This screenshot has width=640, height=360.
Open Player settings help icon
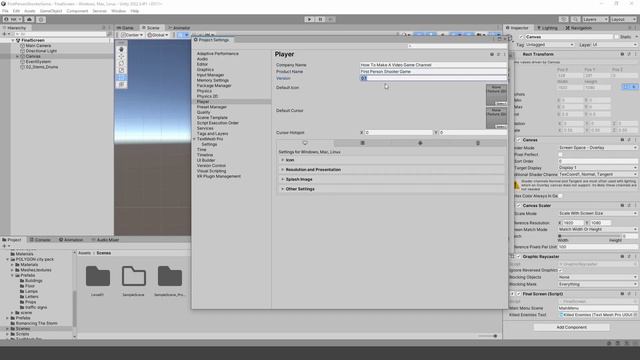click(x=492, y=54)
